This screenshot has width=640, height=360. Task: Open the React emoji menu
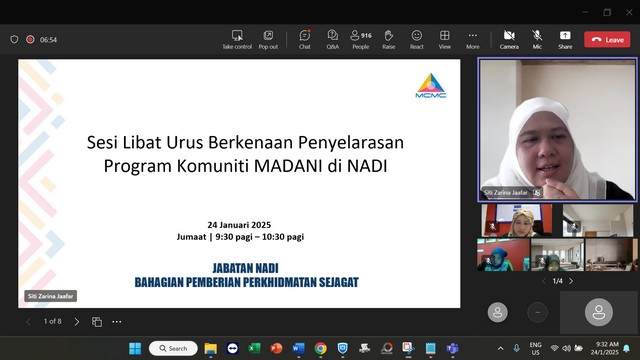pos(417,40)
